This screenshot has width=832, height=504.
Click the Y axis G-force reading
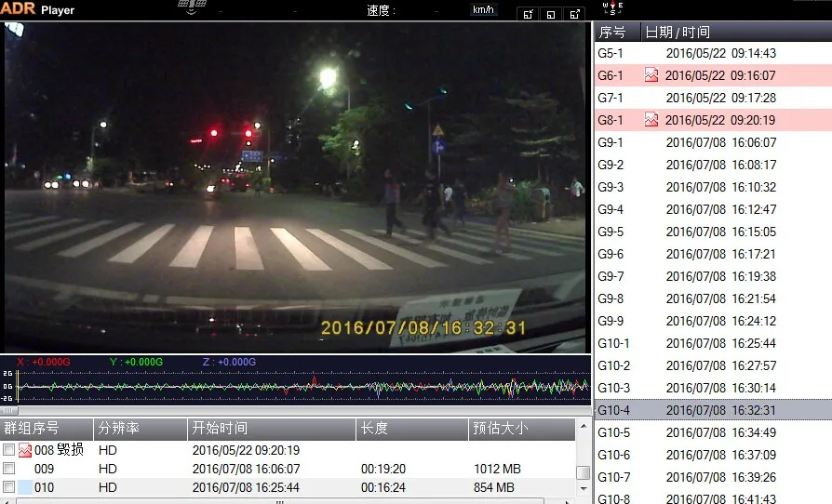point(136,362)
